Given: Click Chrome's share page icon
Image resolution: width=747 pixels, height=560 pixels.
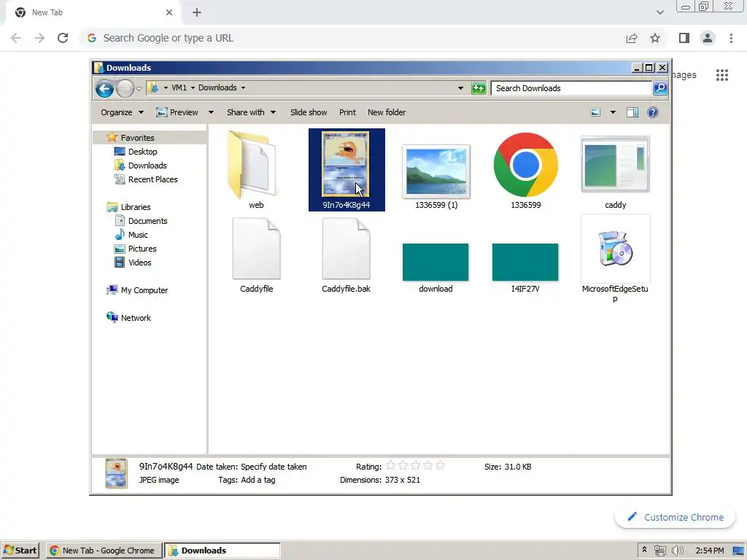Looking at the screenshot, I should pyautogui.click(x=632, y=38).
